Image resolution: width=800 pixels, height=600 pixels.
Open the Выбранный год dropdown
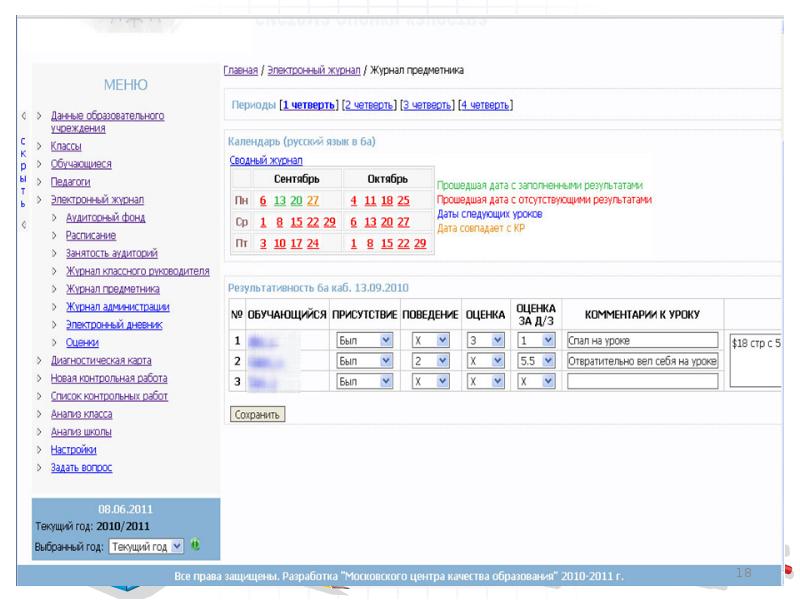(x=146, y=546)
